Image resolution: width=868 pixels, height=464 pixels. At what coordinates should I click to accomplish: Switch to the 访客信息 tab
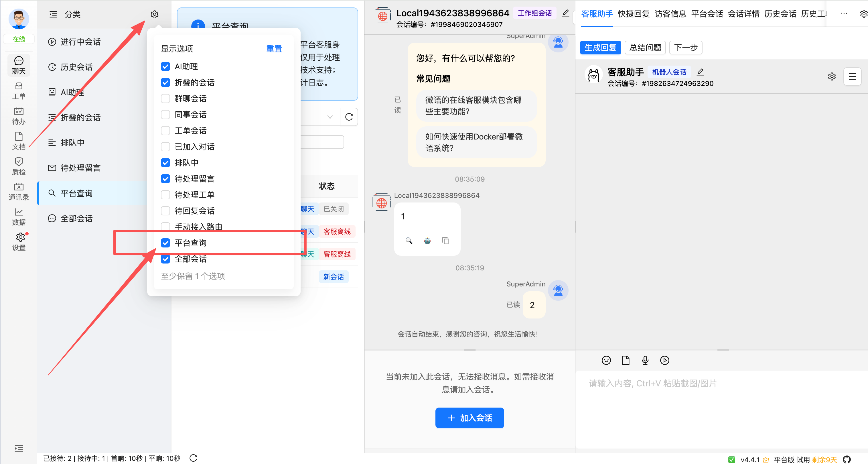(670, 13)
